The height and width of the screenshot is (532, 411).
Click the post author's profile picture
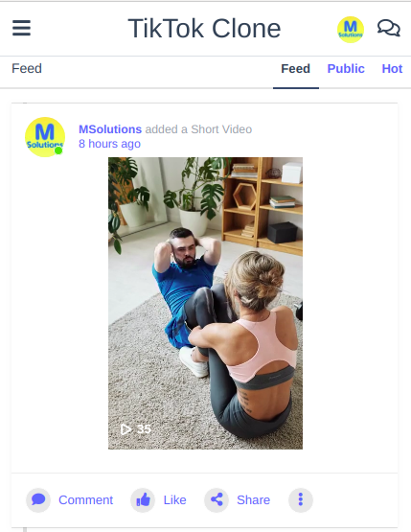coord(45,137)
